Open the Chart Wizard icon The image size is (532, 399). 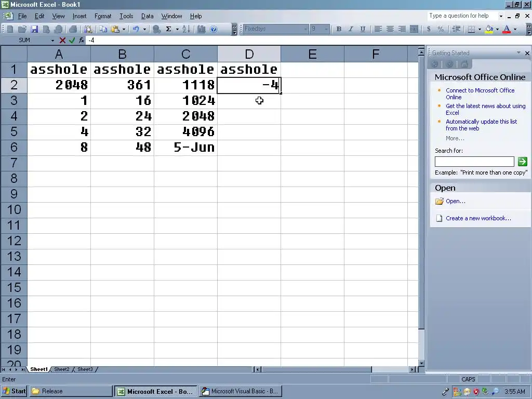(x=202, y=29)
